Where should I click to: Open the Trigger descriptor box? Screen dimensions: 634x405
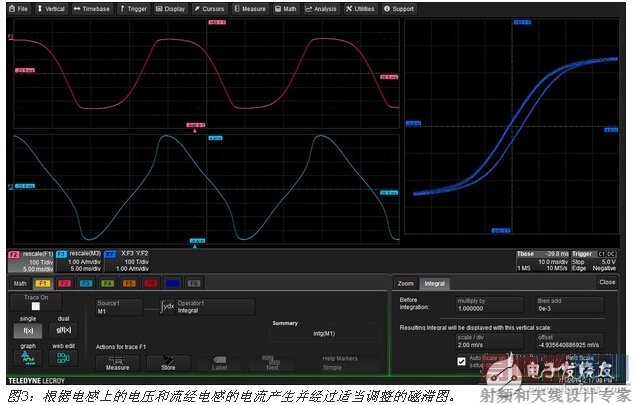[594, 261]
